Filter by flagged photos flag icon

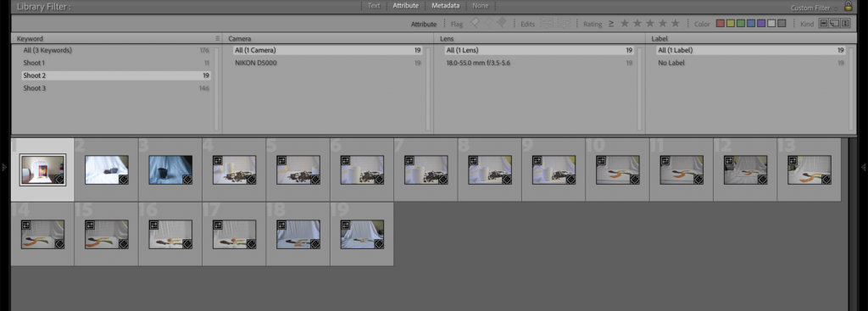point(475,23)
